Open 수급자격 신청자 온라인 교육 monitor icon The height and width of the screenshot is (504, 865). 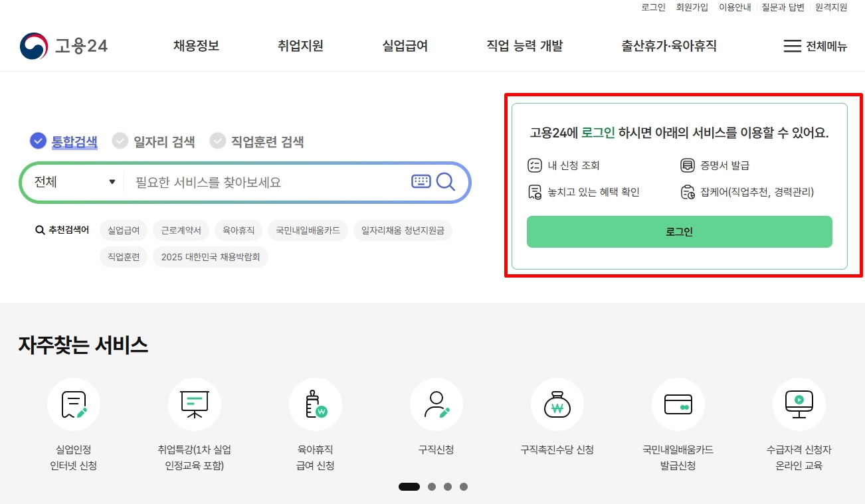click(799, 404)
